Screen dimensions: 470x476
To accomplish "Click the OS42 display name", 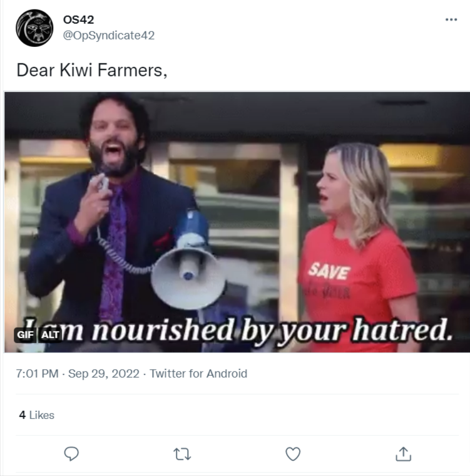I will [x=79, y=20].
